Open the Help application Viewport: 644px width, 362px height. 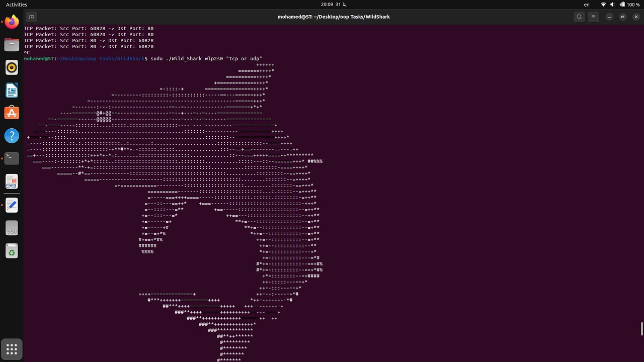12,135
